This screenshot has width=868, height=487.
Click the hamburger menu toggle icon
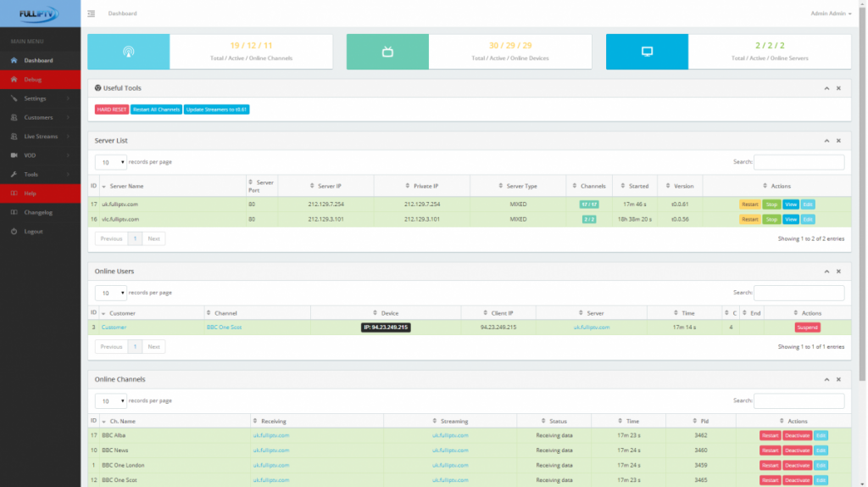click(92, 14)
